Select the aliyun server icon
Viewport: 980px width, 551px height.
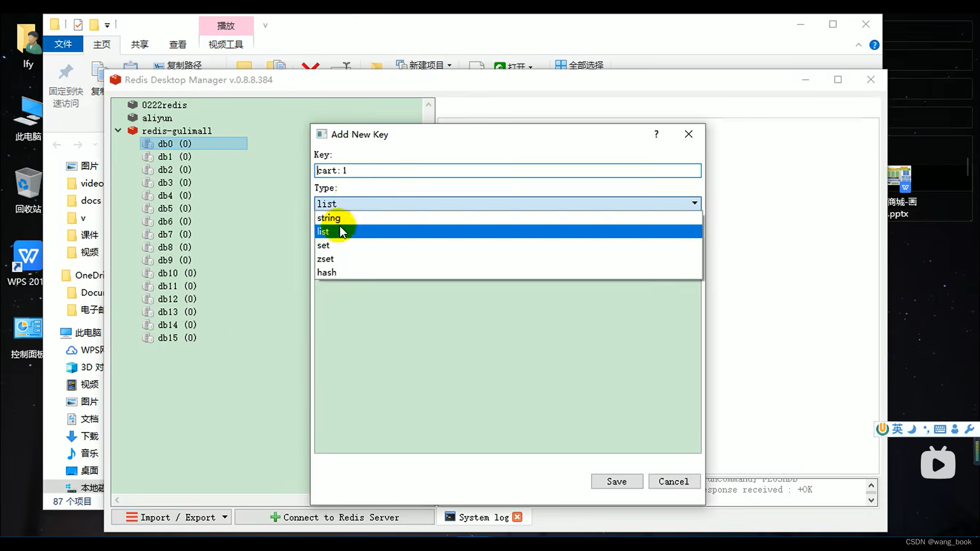pos(133,117)
